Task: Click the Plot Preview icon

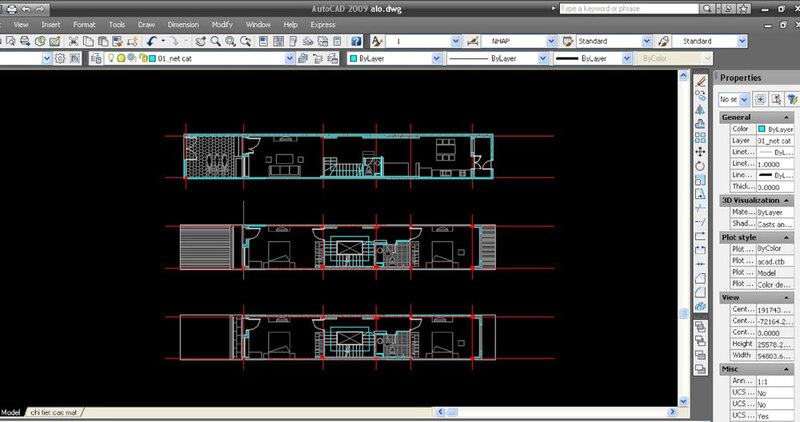Action: pyautogui.click(x=11, y=41)
